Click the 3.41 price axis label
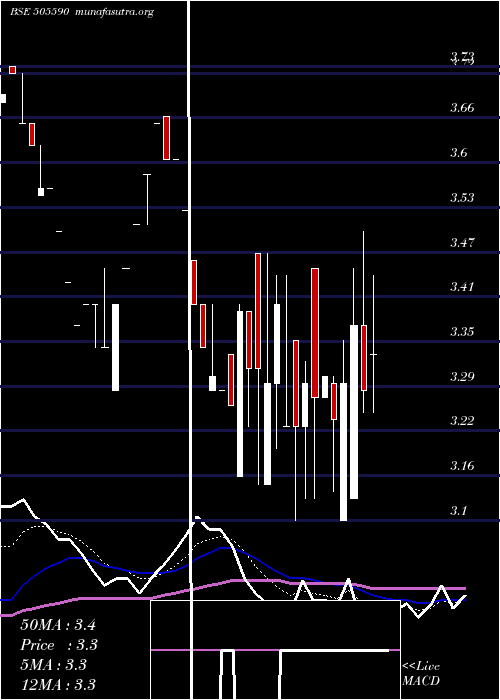The height and width of the screenshot is (700, 500). pyautogui.click(x=462, y=286)
